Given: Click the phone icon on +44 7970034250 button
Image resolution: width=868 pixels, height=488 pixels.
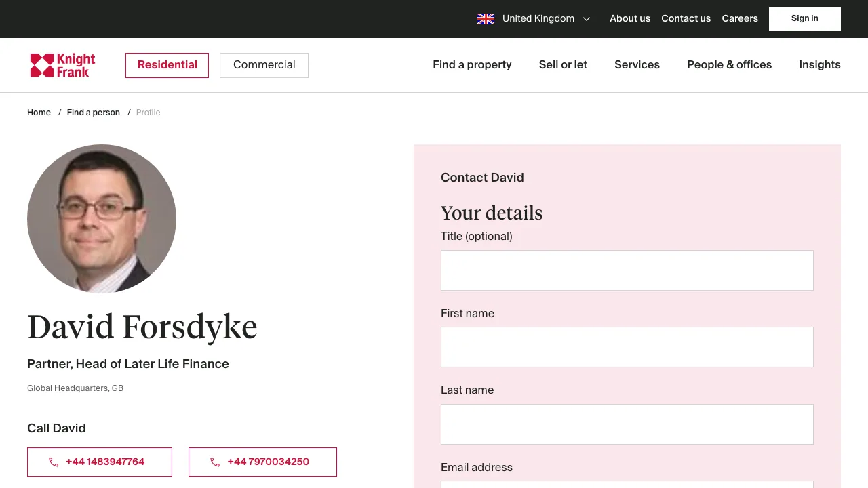Looking at the screenshot, I should pyautogui.click(x=215, y=462).
